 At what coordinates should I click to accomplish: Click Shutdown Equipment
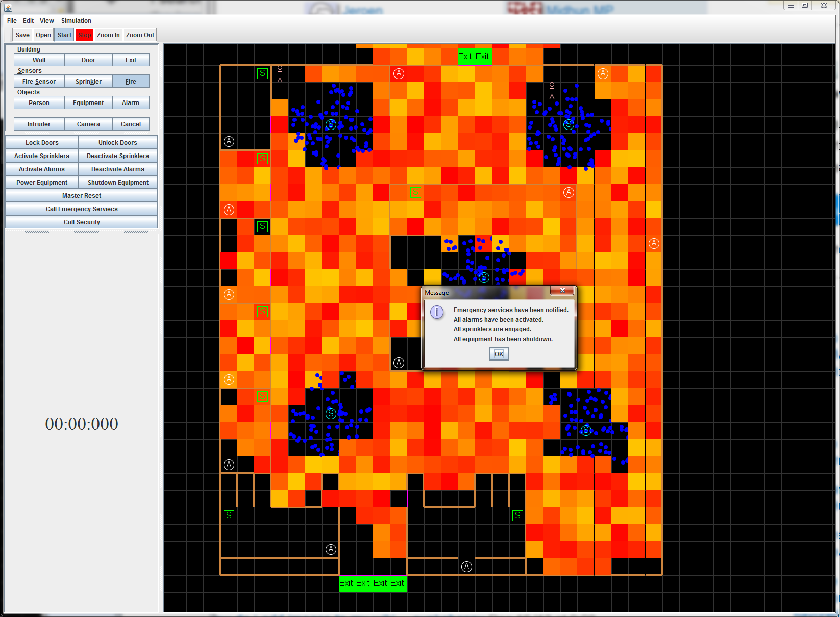(118, 182)
